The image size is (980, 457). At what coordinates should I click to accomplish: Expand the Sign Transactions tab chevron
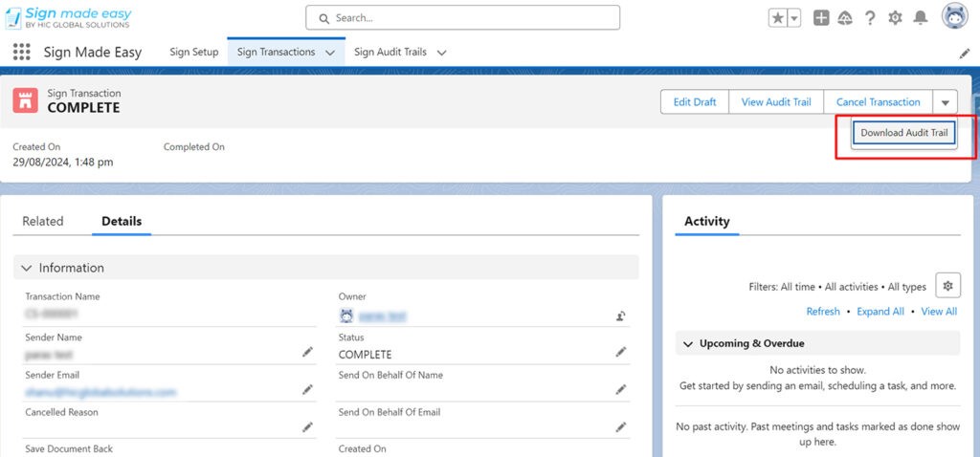[x=330, y=54]
